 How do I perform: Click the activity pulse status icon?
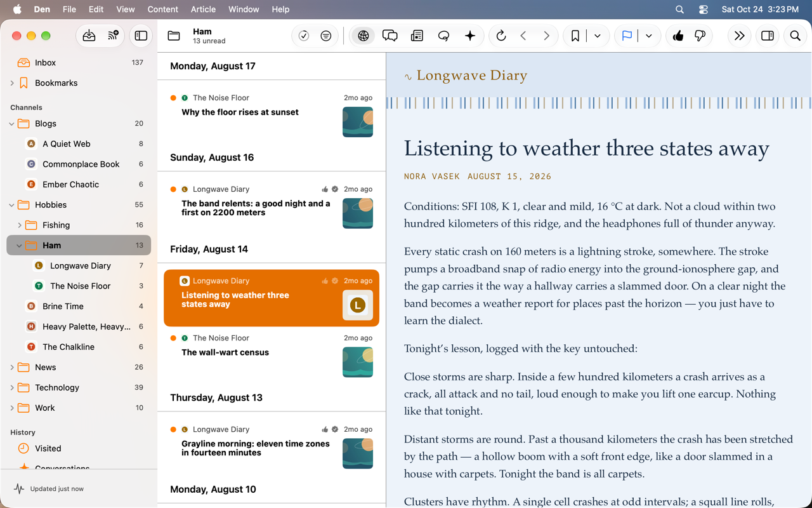coord(19,489)
